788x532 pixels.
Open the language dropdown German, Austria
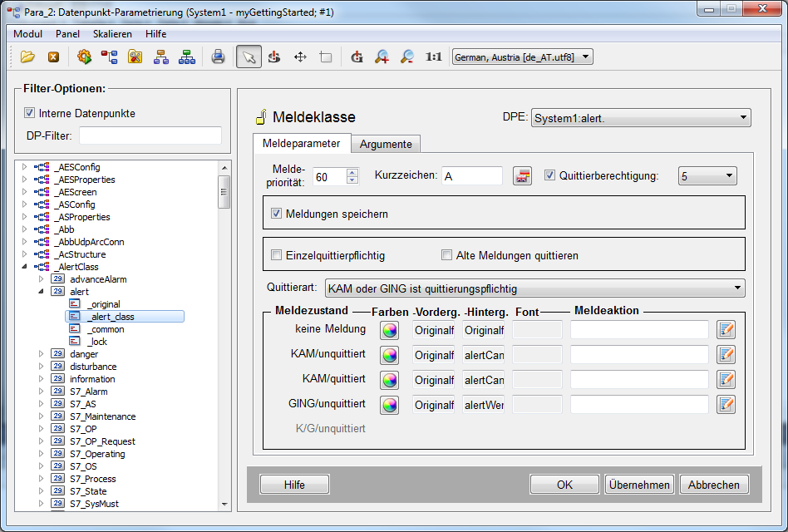[523, 57]
